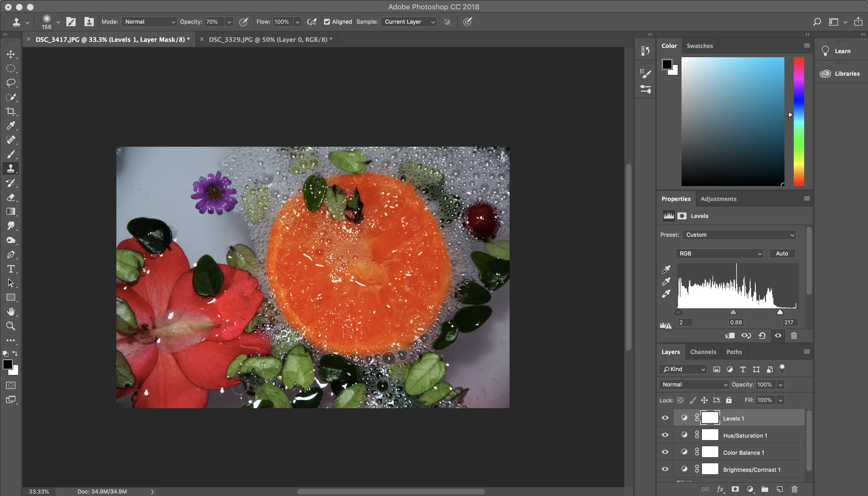Switch to the Channels tab
This screenshot has width=868, height=496.
pos(703,352)
